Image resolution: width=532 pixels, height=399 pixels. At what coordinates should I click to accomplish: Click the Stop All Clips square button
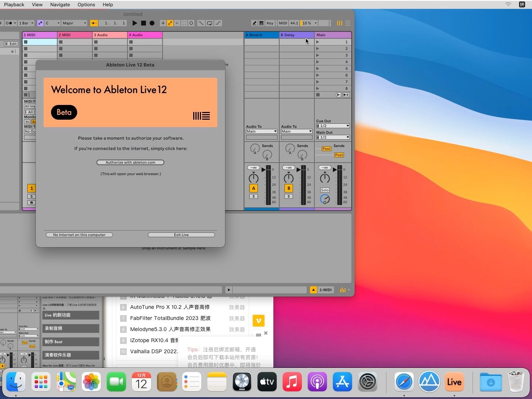318,95
